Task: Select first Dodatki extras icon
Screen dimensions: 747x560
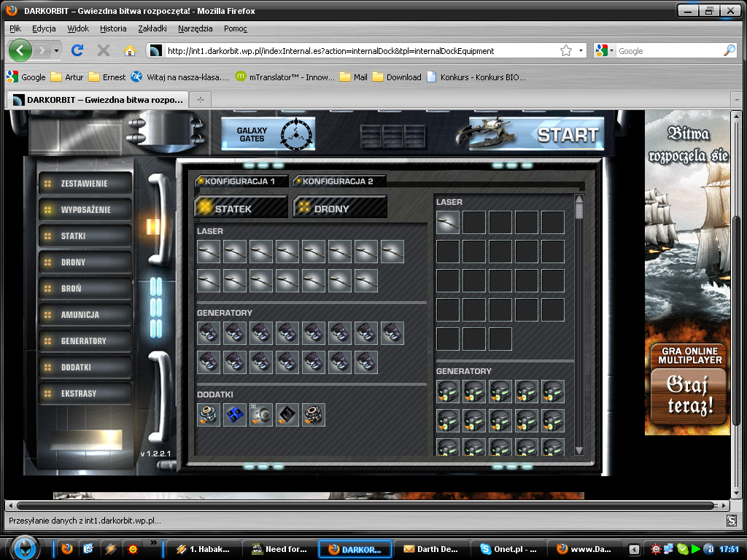Action: 209,415
